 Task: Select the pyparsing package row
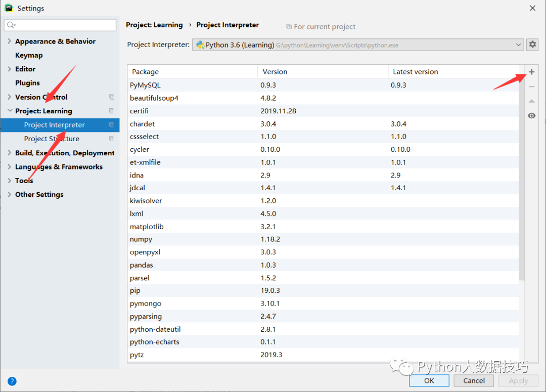[323, 317]
